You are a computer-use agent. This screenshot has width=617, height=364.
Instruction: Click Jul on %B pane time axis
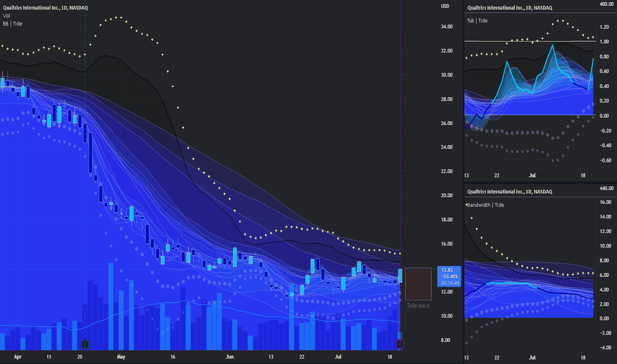point(532,175)
